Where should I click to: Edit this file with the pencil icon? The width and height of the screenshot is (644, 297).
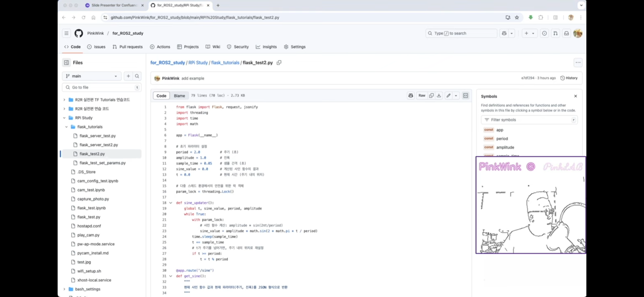tap(448, 96)
